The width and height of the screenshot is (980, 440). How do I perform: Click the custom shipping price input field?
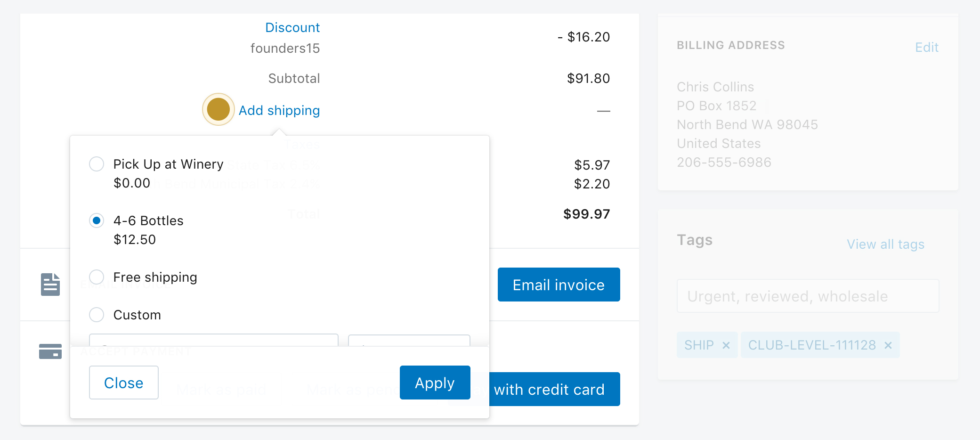409,340
